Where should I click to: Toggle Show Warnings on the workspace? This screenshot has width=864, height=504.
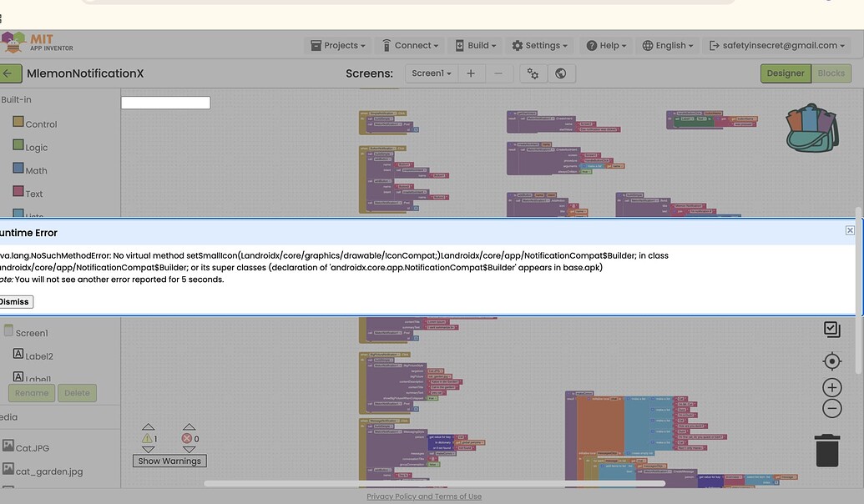pos(169,461)
